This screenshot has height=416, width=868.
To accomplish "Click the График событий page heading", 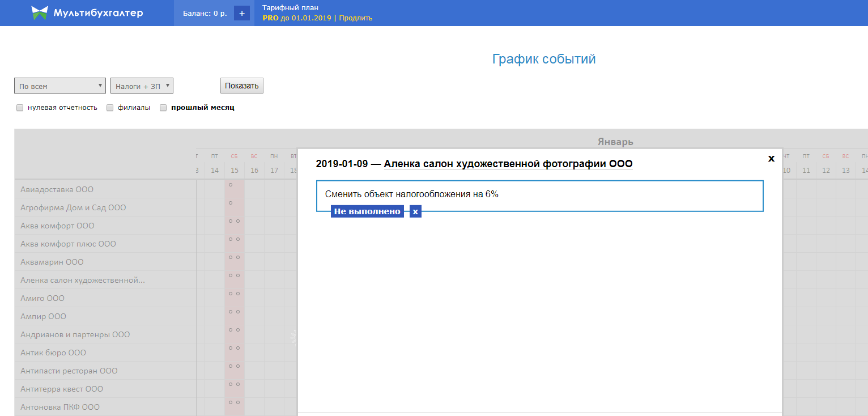I will point(543,59).
